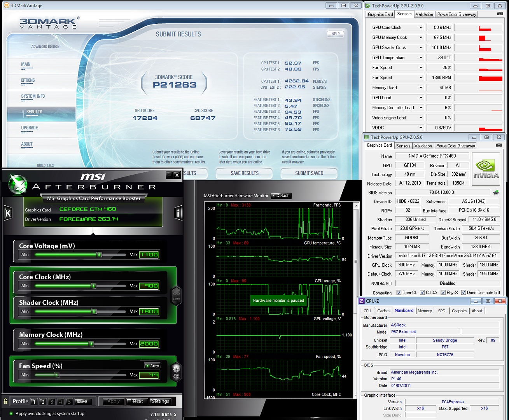The height and width of the screenshot is (420, 509).
Task: Click the camera screenshot icon in GPU-Z Sensors window
Action: [x=500, y=14]
